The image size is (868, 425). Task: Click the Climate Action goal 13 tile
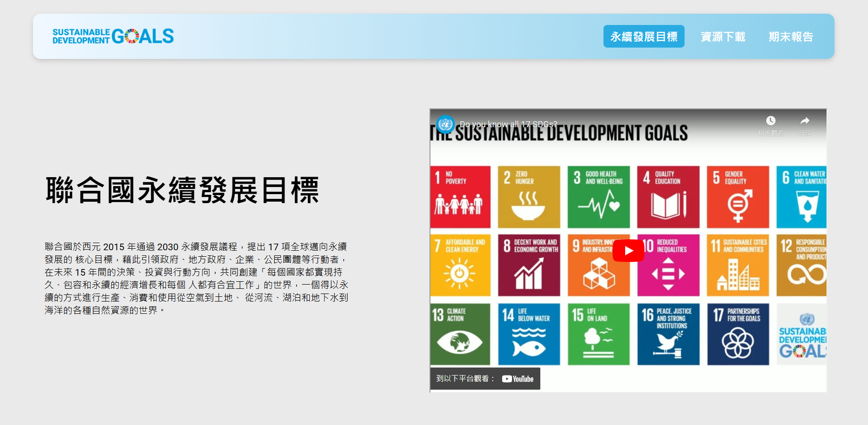[x=460, y=334]
